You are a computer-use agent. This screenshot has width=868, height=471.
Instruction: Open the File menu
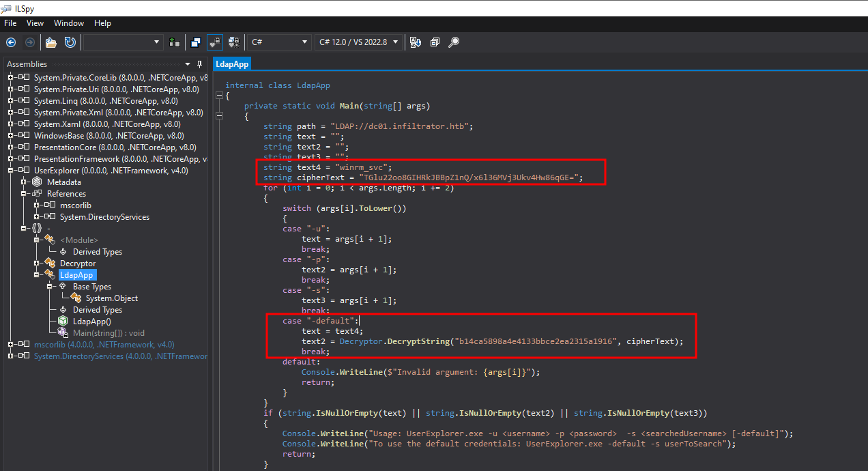10,23
